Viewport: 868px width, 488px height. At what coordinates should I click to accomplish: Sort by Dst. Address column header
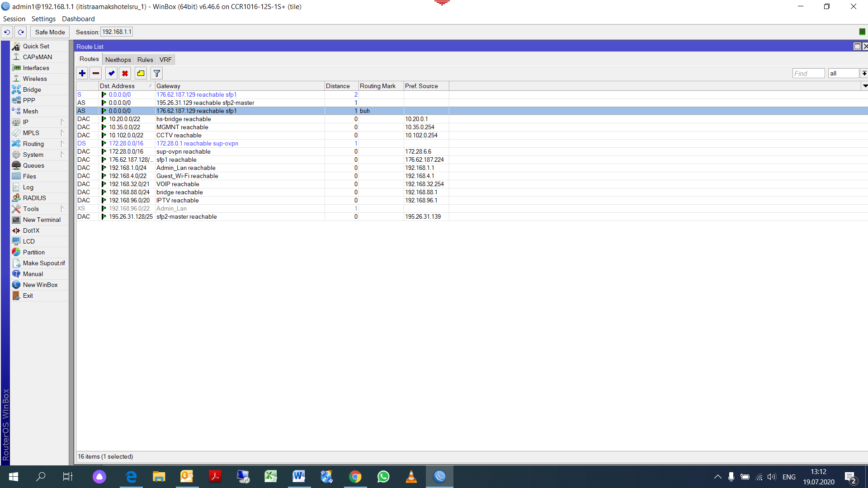pyautogui.click(x=127, y=86)
